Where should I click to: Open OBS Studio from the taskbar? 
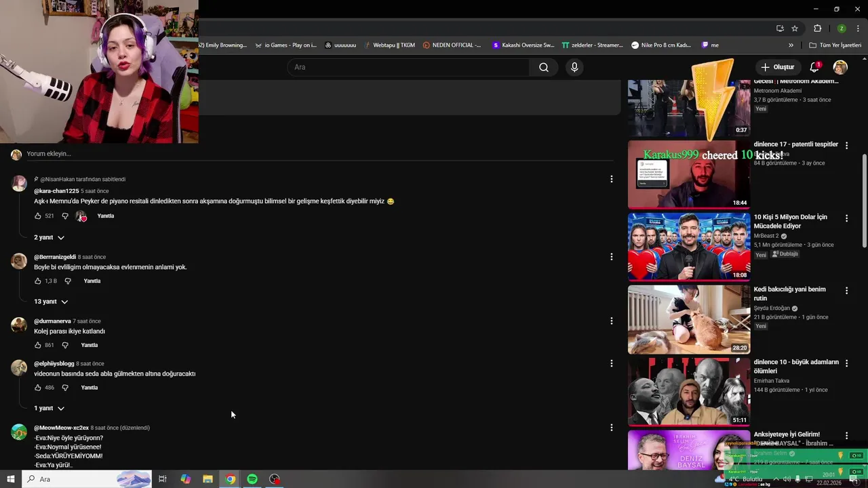[275, 479]
